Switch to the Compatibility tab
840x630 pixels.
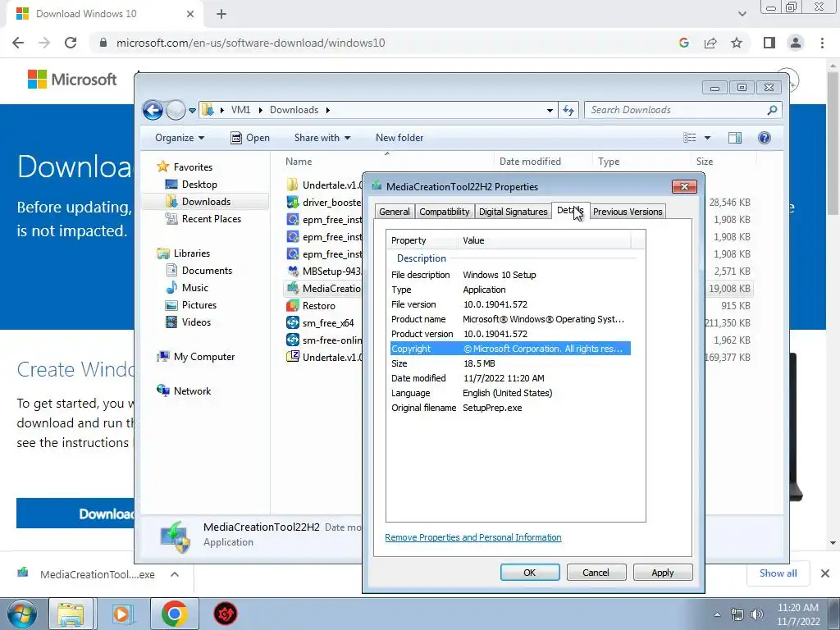(445, 212)
